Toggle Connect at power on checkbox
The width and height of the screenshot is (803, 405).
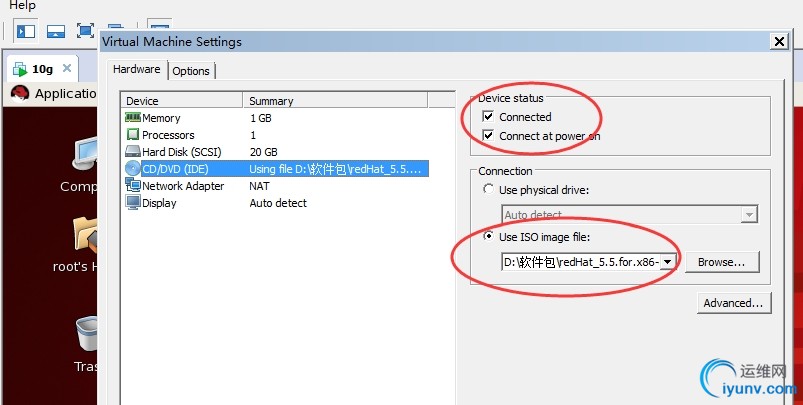[x=488, y=136]
